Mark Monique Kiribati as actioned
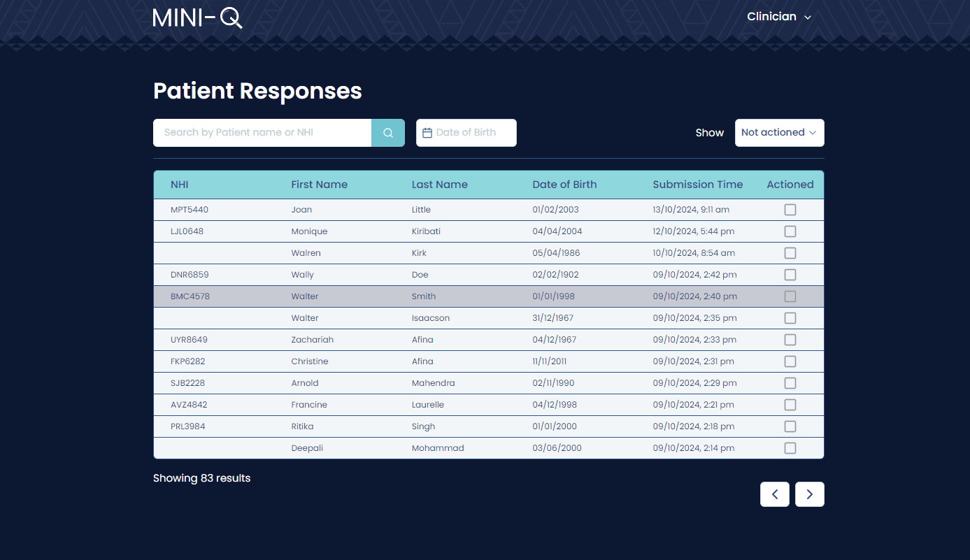Image resolution: width=970 pixels, height=560 pixels. [790, 231]
